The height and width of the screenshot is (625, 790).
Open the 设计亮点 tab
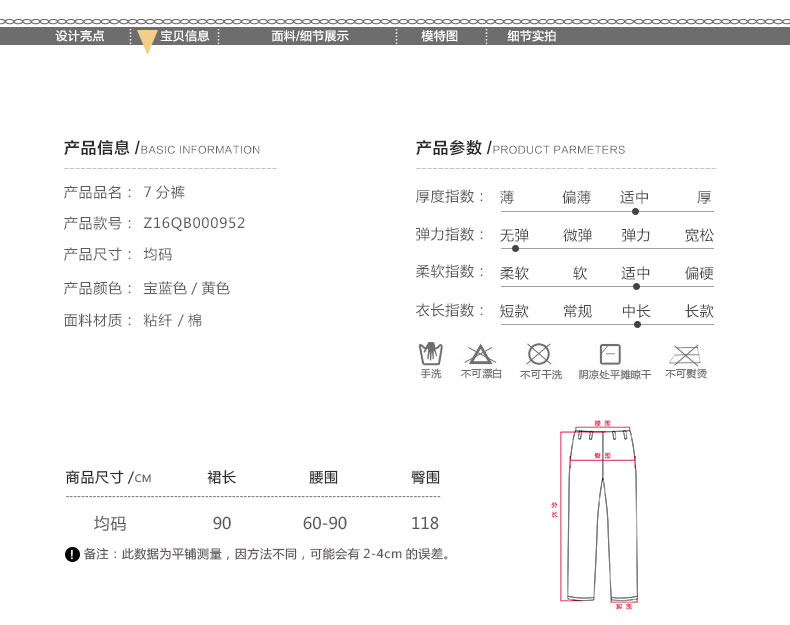[80, 36]
